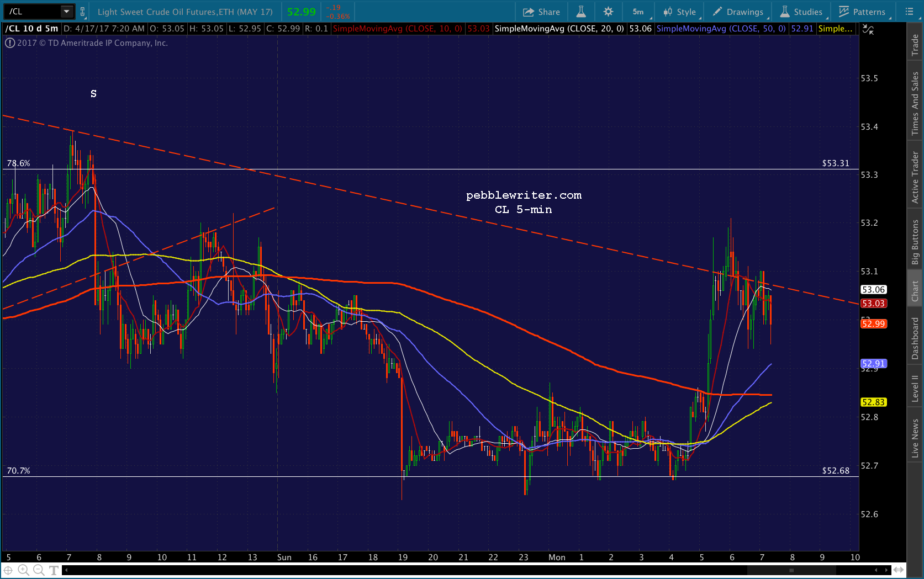Click the -0.36% change readout
Screen dimensions: 924x579
click(337, 17)
